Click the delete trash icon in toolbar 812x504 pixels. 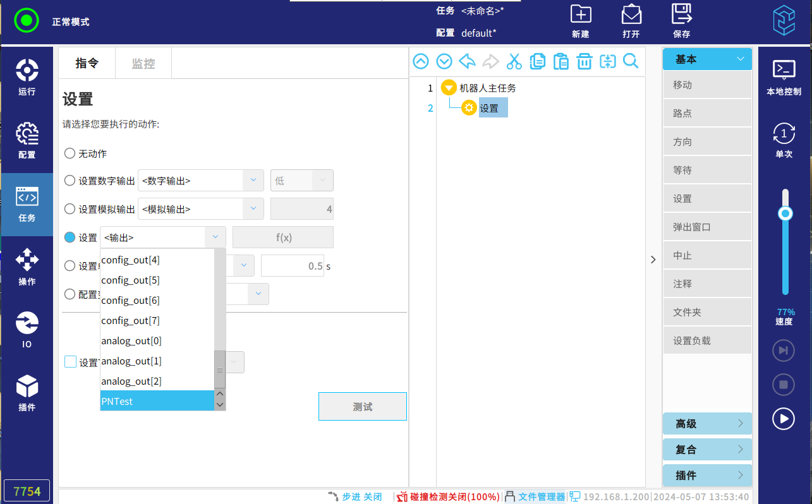point(585,61)
